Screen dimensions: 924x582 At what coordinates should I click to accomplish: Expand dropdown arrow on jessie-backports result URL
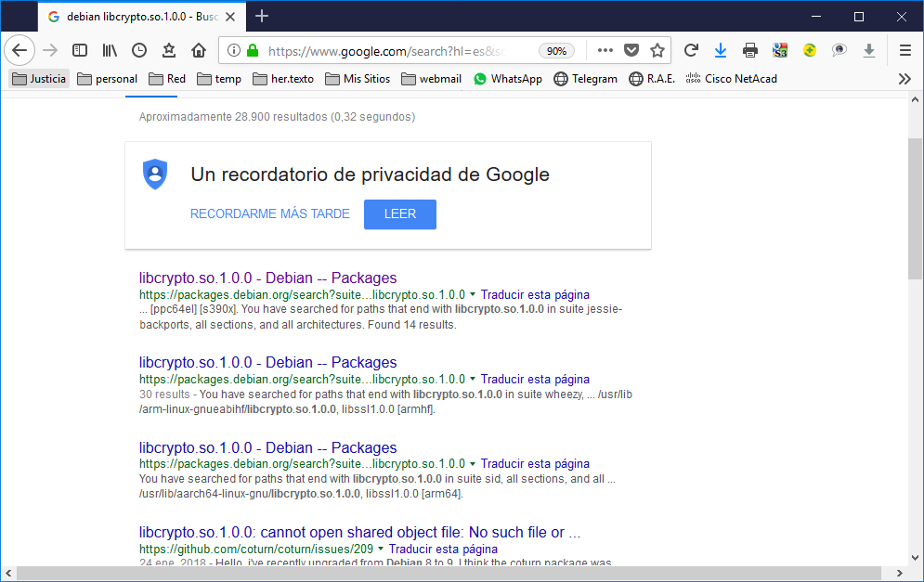(x=473, y=294)
